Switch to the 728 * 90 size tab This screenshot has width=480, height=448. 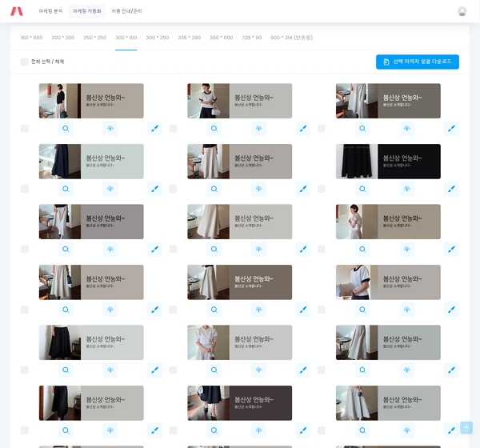251,38
